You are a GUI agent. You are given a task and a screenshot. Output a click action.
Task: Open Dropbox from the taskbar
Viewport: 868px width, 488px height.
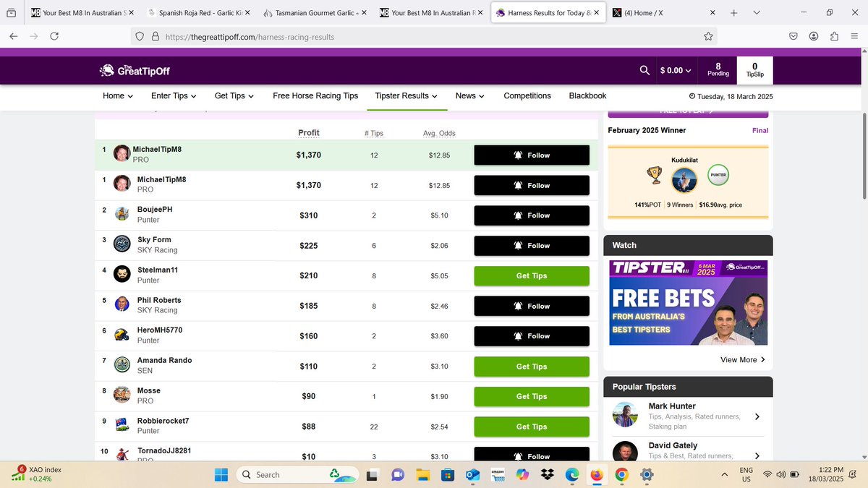(x=547, y=474)
